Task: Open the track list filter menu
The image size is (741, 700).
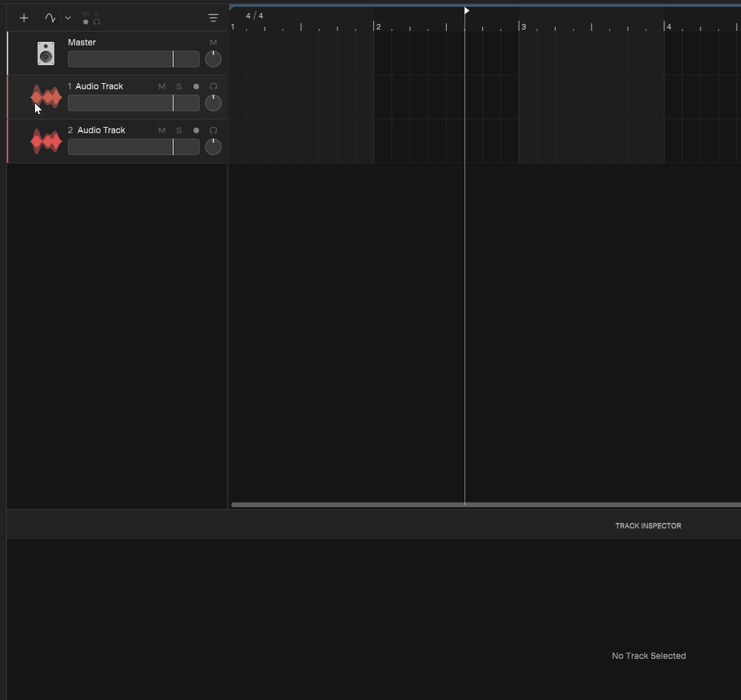Action: coord(213,18)
